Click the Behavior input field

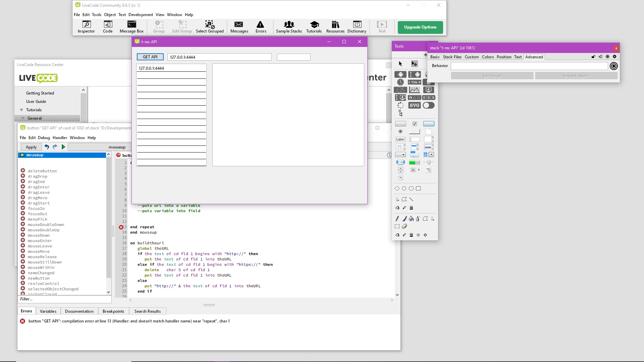(529, 66)
